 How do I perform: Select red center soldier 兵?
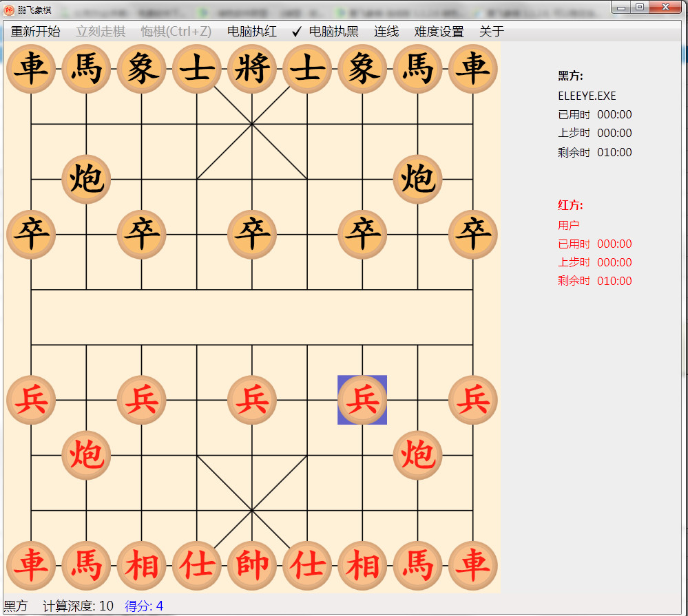[252, 400]
